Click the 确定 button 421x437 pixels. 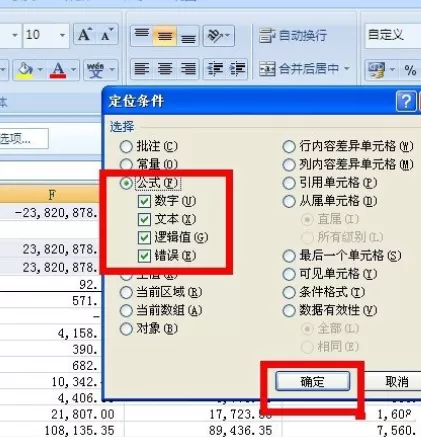[x=312, y=381]
